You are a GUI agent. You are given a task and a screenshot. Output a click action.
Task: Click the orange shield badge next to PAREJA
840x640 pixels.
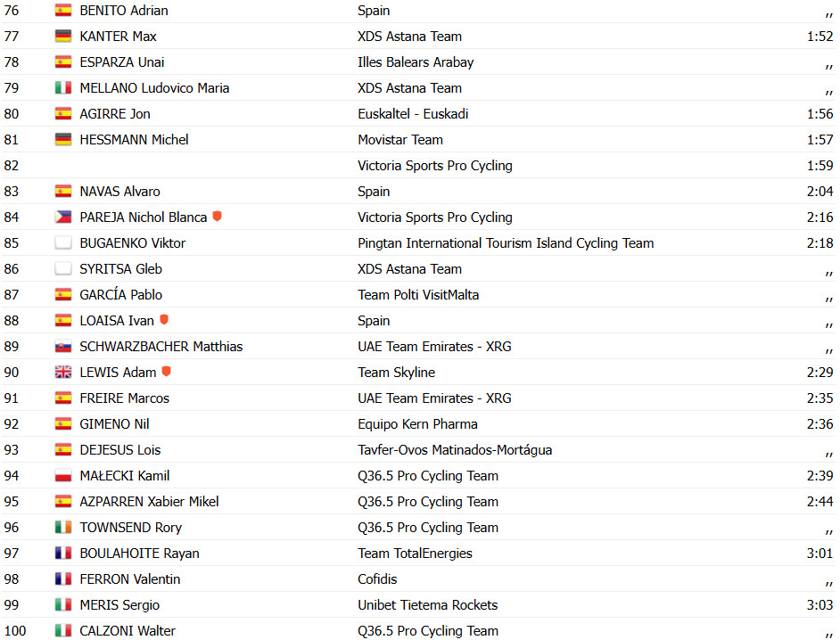tap(217, 216)
